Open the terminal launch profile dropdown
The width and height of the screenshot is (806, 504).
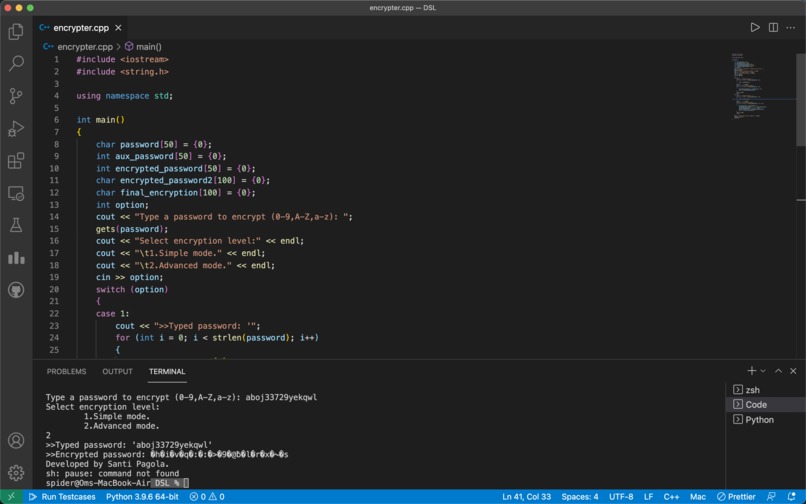pos(763,371)
